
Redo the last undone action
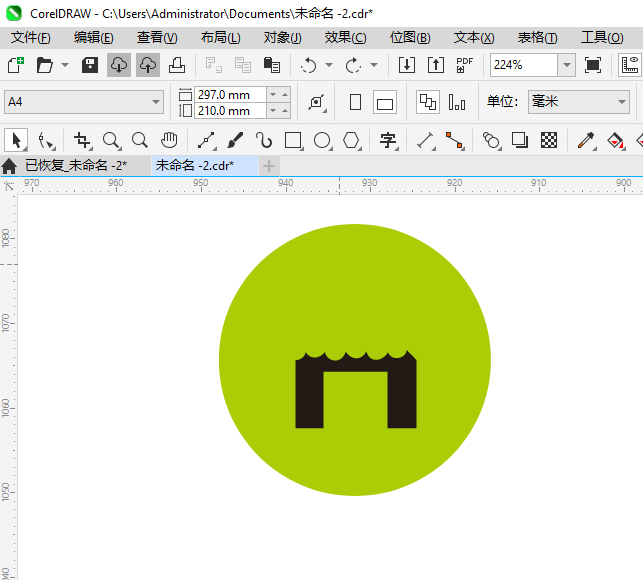pyautogui.click(x=353, y=65)
